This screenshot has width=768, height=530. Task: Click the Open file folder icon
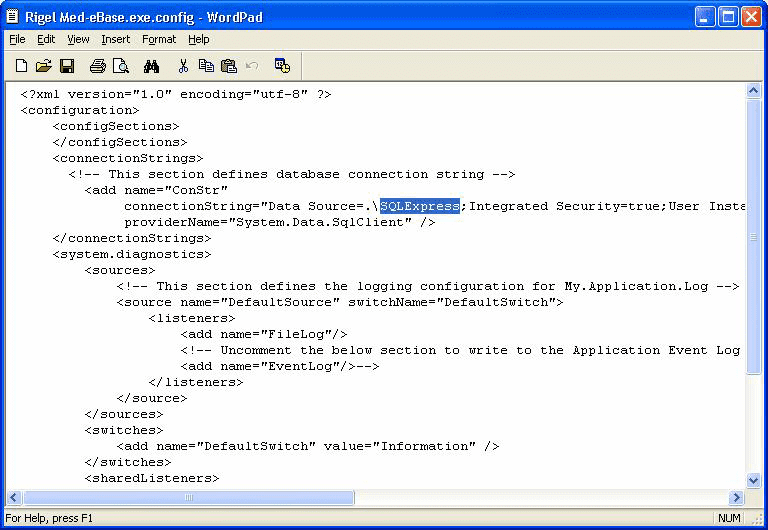pos(44,66)
